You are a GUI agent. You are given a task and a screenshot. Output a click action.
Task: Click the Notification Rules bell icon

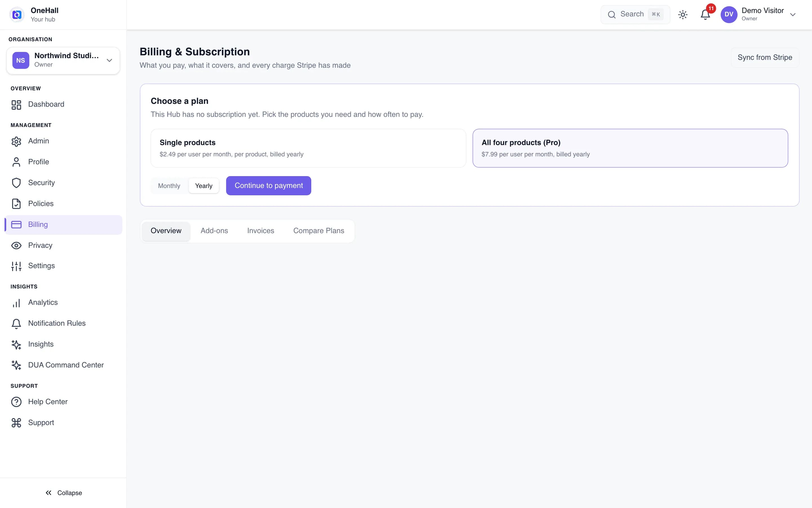(x=16, y=323)
